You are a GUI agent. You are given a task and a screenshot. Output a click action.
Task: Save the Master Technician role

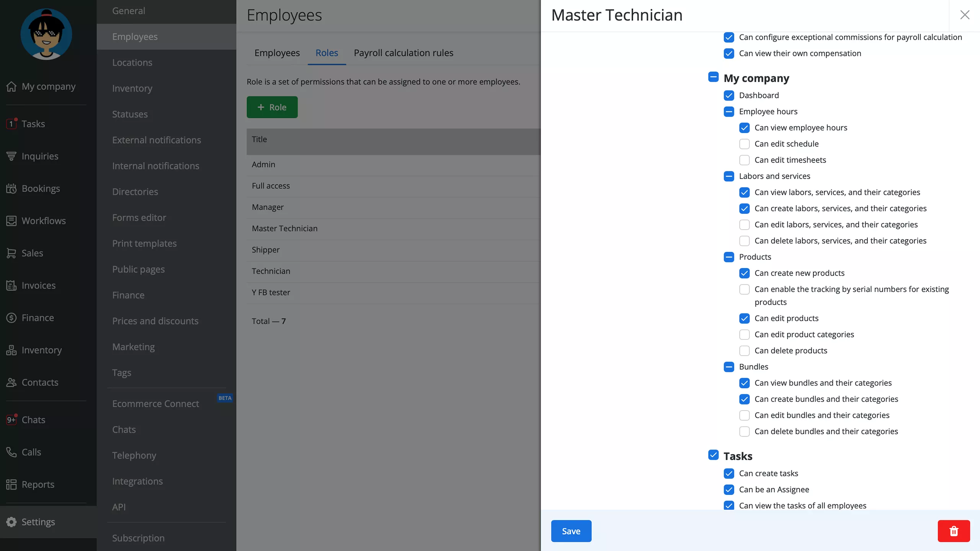pyautogui.click(x=571, y=531)
